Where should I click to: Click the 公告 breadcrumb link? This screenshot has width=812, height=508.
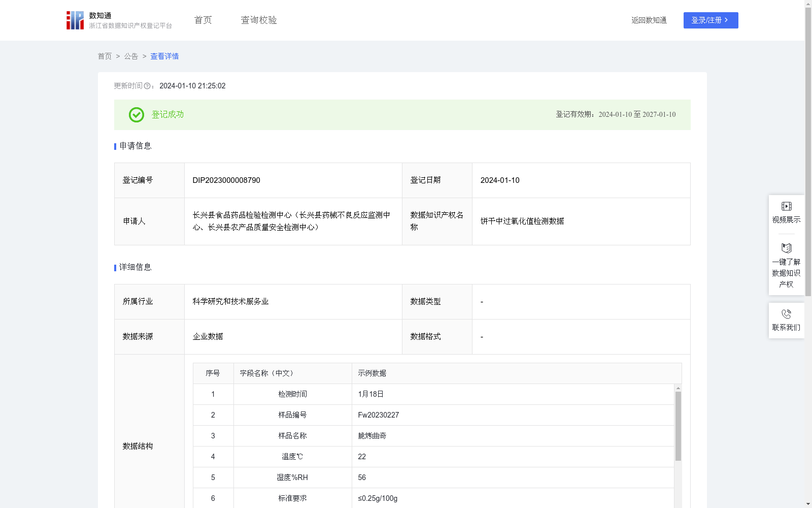click(x=131, y=56)
